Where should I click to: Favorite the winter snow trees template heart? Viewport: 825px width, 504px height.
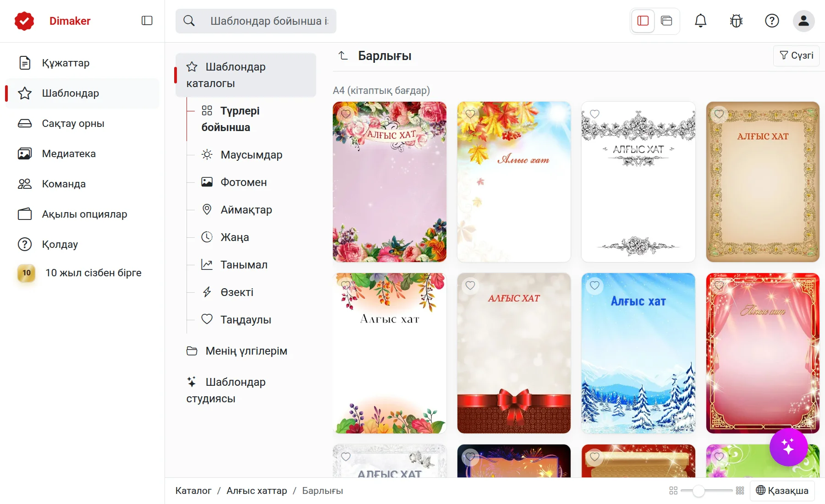(594, 285)
